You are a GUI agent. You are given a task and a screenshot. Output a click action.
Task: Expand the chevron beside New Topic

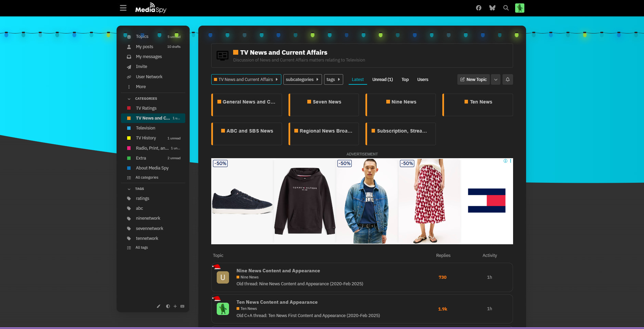(x=496, y=79)
